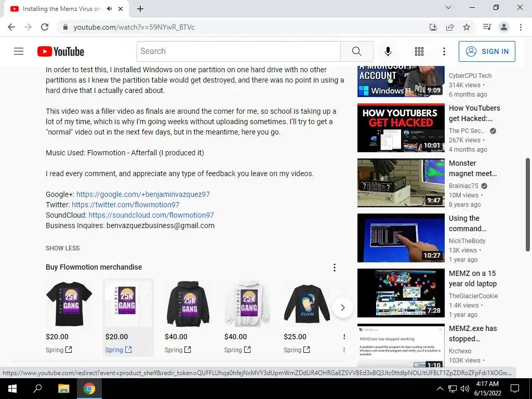Share this page using the share icon
Screen dimensions: 532x399
[x=450, y=27]
